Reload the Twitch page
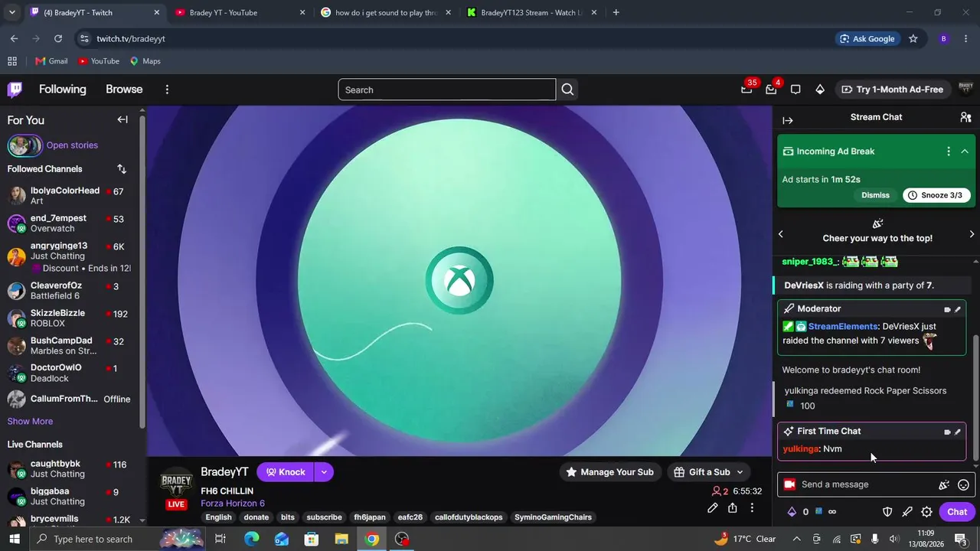 click(x=58, y=38)
